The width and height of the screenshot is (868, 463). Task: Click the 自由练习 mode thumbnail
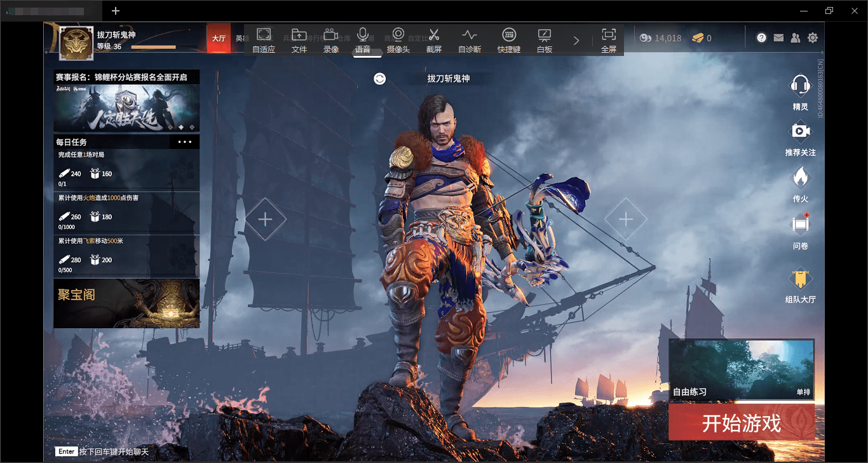coord(741,369)
